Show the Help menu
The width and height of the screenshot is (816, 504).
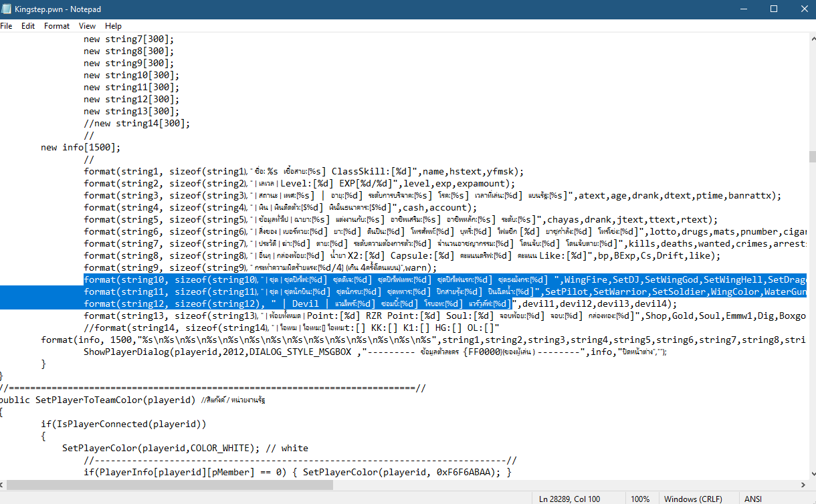[x=113, y=26]
